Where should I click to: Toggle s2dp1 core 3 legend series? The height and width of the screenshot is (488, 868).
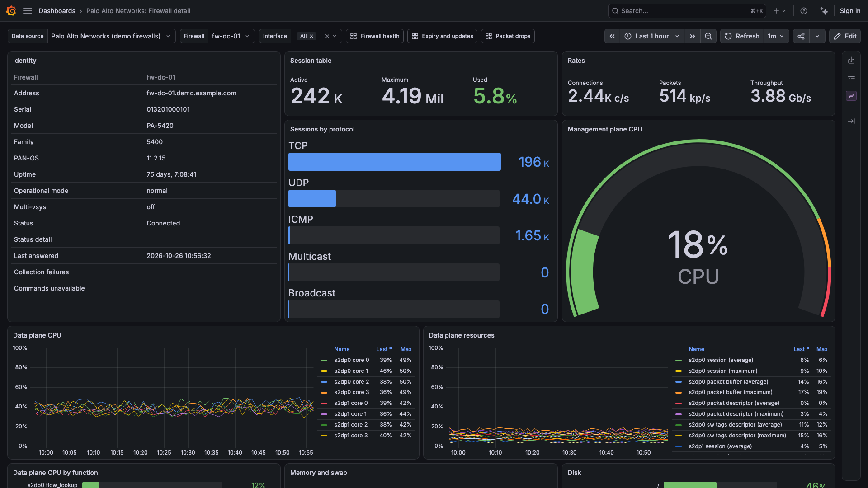[350, 436]
